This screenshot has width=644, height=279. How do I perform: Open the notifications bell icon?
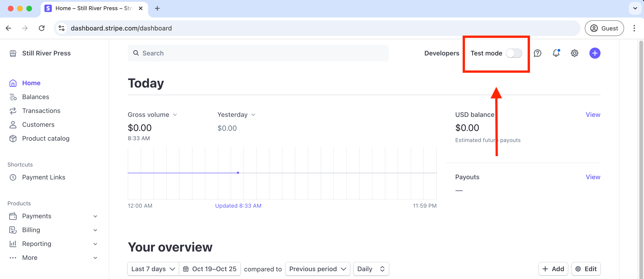tap(556, 53)
